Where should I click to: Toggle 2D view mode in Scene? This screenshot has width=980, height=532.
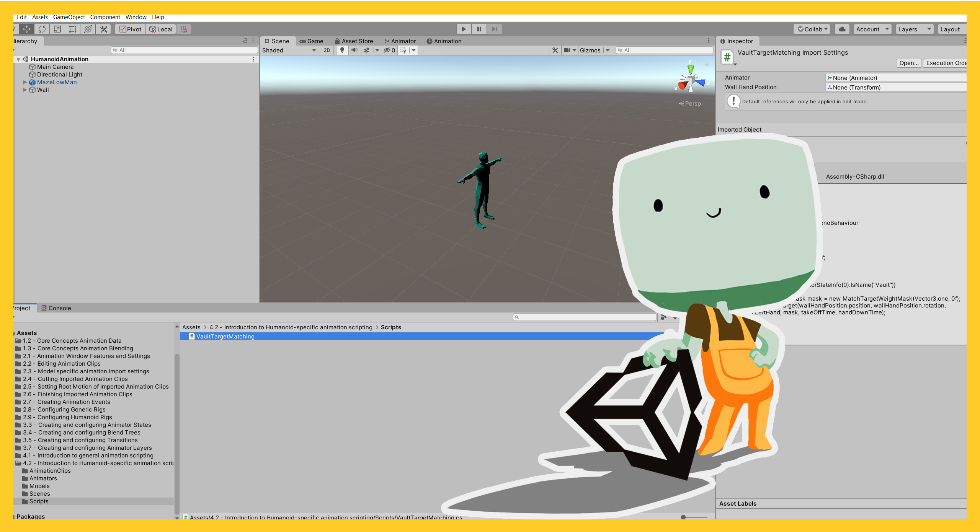coord(327,50)
